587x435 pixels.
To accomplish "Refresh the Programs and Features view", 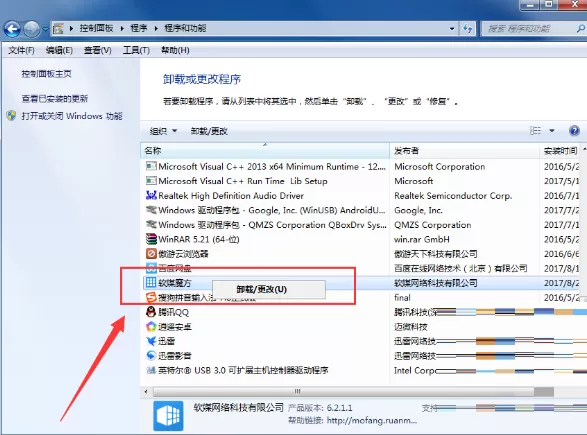I will [x=468, y=28].
